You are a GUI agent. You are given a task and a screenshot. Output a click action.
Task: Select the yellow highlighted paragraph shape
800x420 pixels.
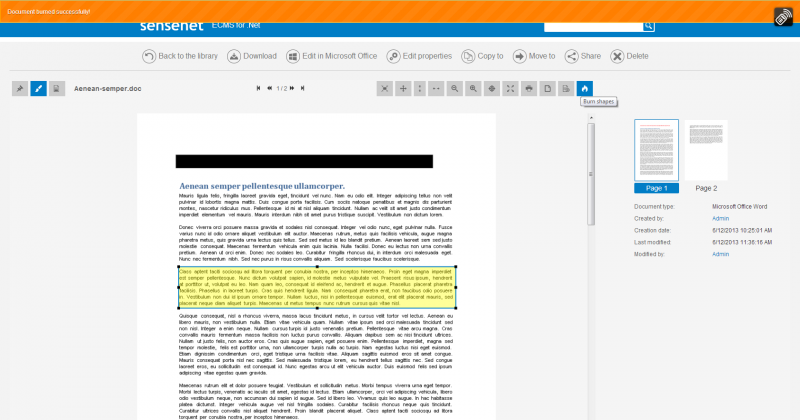(317, 287)
